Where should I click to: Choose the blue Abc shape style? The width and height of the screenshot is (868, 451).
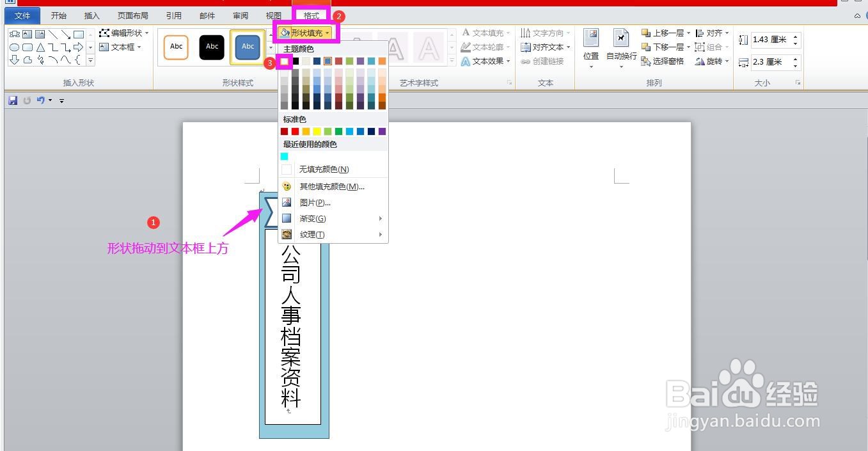(x=248, y=46)
